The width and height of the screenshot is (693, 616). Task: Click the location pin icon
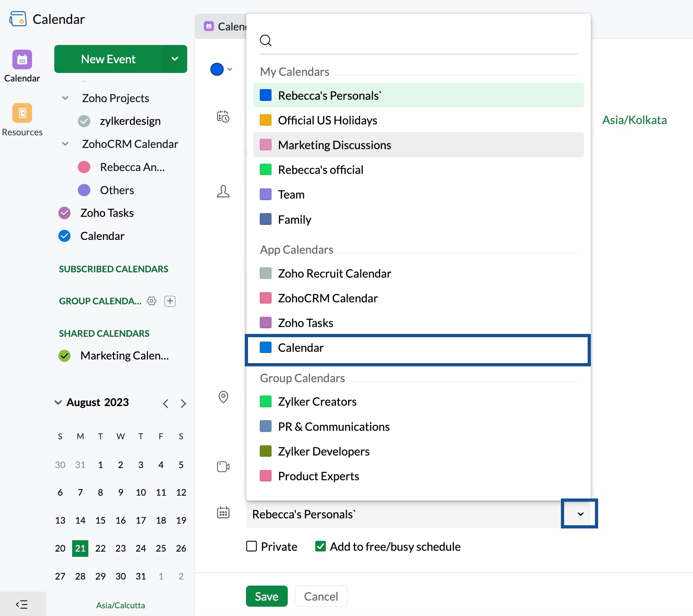223,397
